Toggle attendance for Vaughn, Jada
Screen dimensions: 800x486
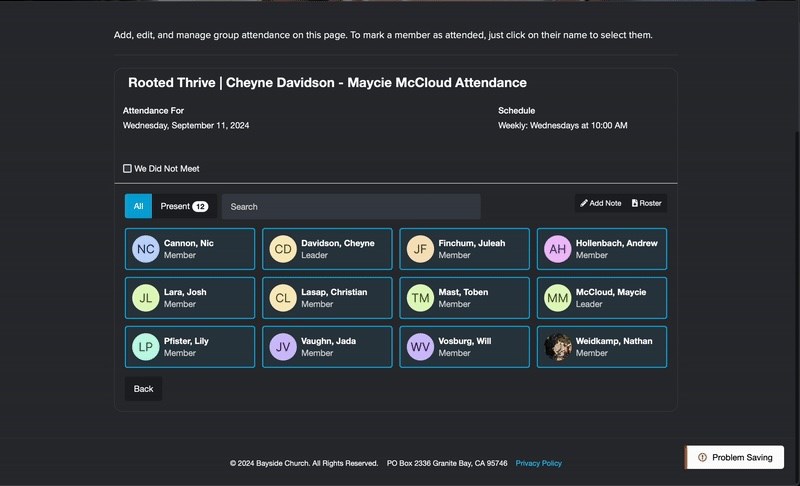pos(327,347)
